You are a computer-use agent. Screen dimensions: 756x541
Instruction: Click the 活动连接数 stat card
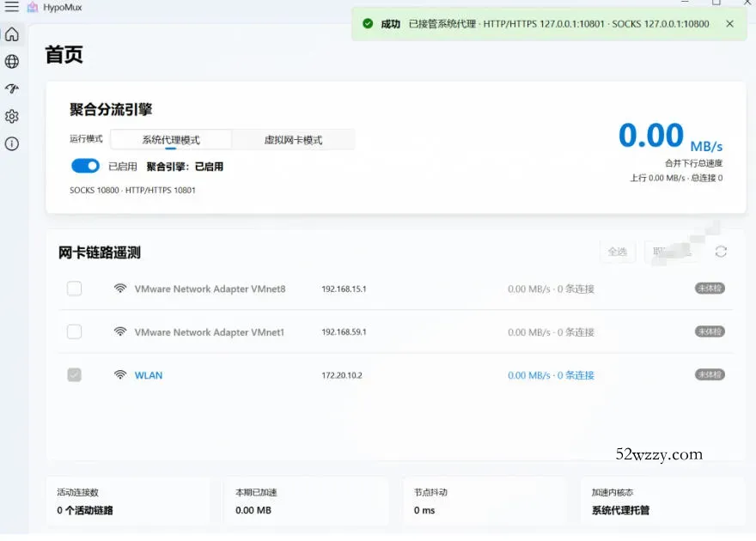tap(128, 501)
